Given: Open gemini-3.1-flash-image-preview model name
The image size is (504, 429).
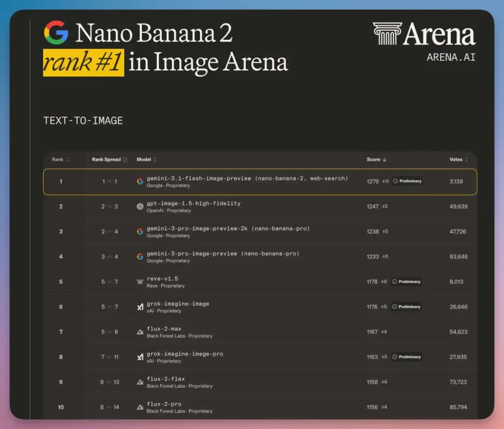Looking at the screenshot, I should coord(247,178).
